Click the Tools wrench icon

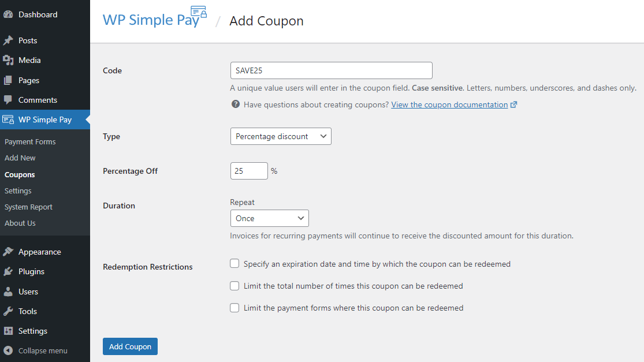pos(8,312)
